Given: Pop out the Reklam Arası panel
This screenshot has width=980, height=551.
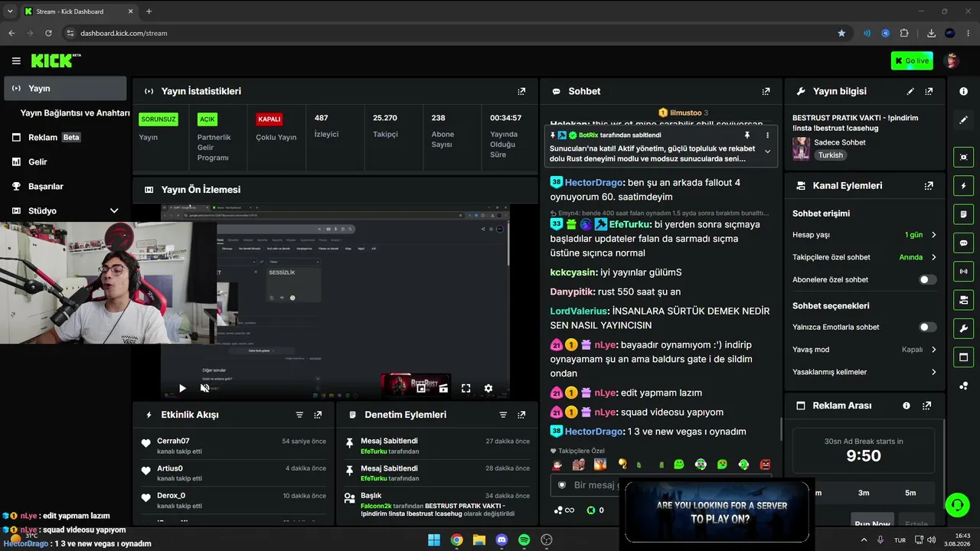Looking at the screenshot, I should [x=926, y=406].
